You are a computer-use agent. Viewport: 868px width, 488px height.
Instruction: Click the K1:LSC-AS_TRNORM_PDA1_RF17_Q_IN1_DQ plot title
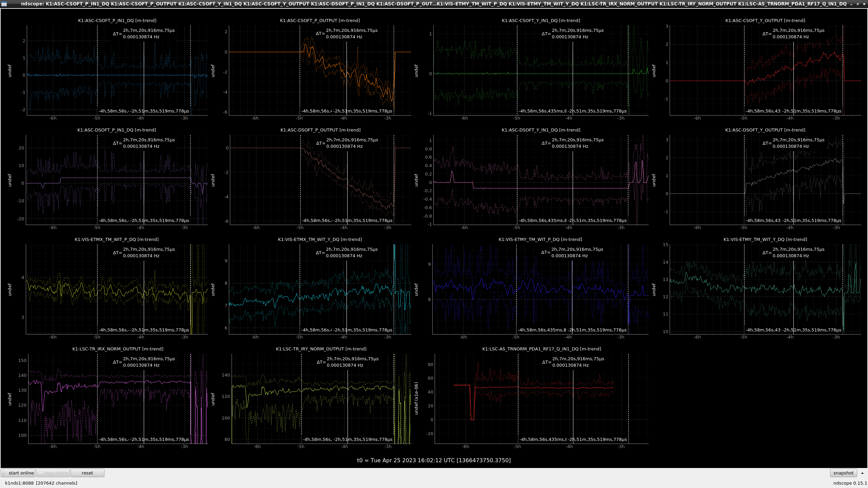pos(541,349)
